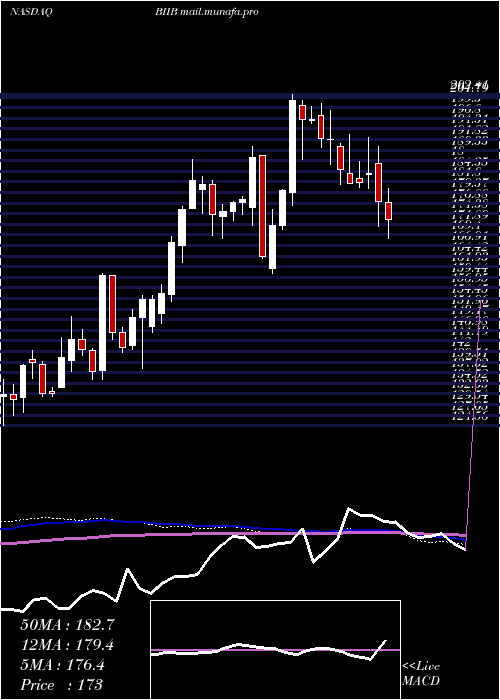
Task: Click the BHB mail.munafa.pro title text
Action: [207, 12]
